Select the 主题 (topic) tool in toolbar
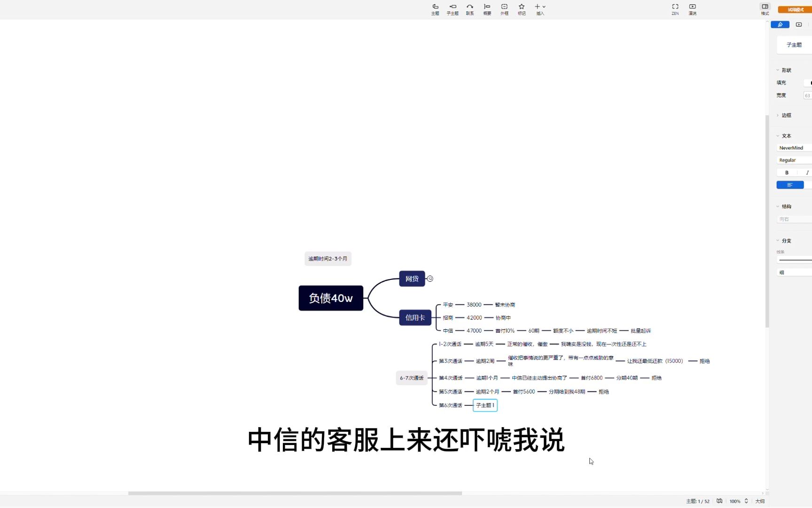 435,9
